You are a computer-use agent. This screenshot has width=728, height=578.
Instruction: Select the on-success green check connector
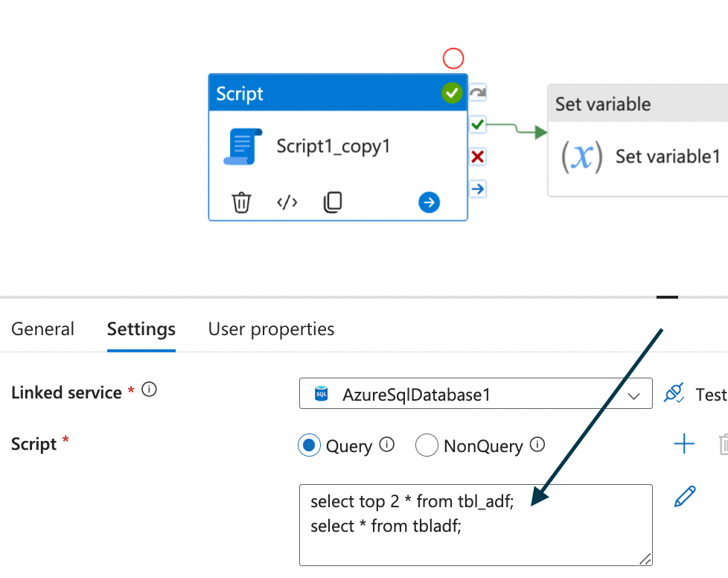[x=477, y=124]
